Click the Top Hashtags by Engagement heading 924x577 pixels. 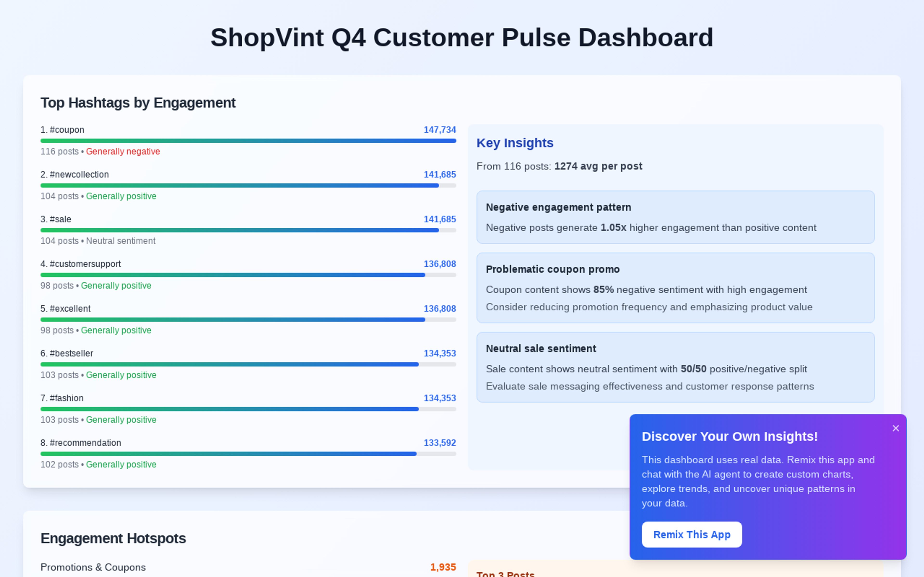(138, 103)
